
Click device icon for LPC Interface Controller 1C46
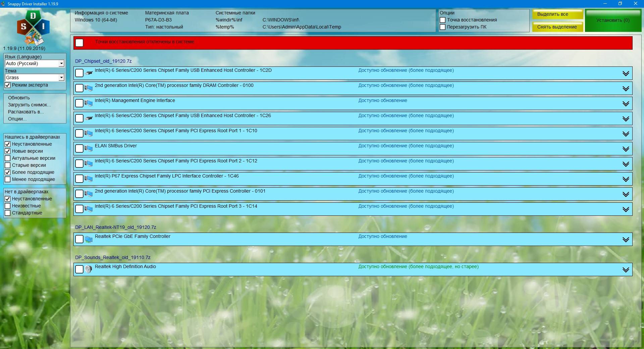[89, 179]
